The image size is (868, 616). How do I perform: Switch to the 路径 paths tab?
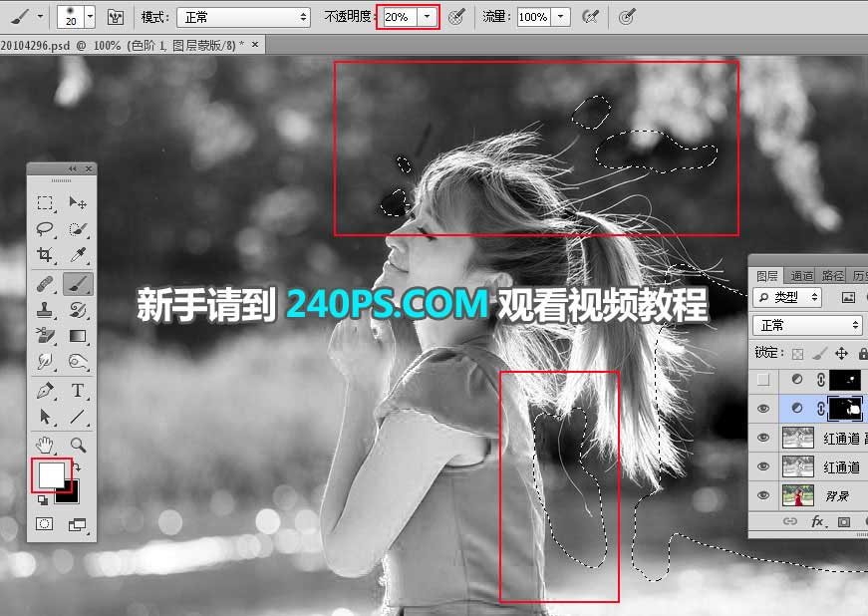tap(832, 276)
